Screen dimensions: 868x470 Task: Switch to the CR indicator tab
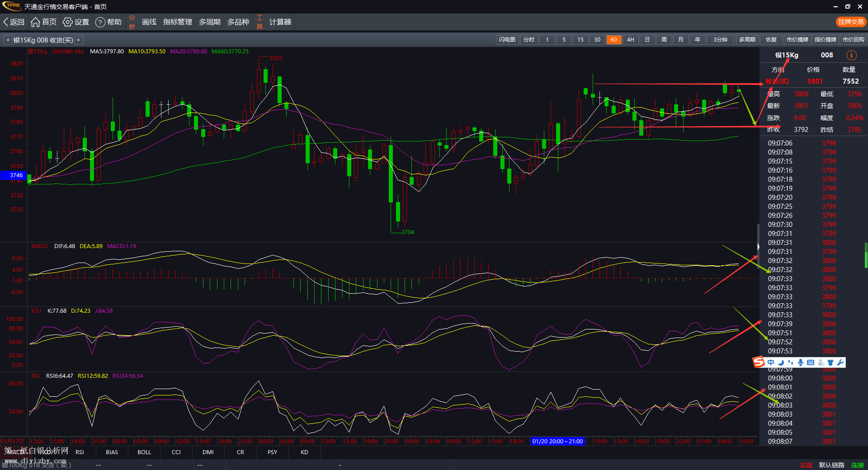coord(241,452)
